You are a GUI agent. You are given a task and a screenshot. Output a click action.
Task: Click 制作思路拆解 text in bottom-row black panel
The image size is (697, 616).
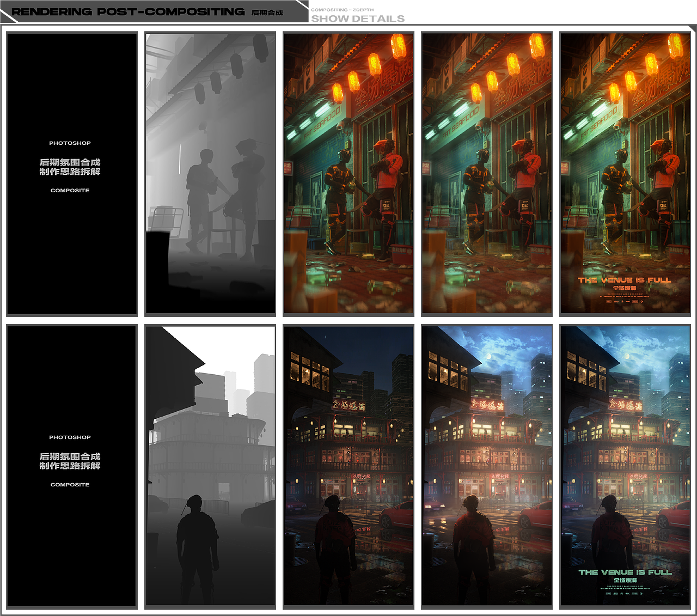click(70, 466)
